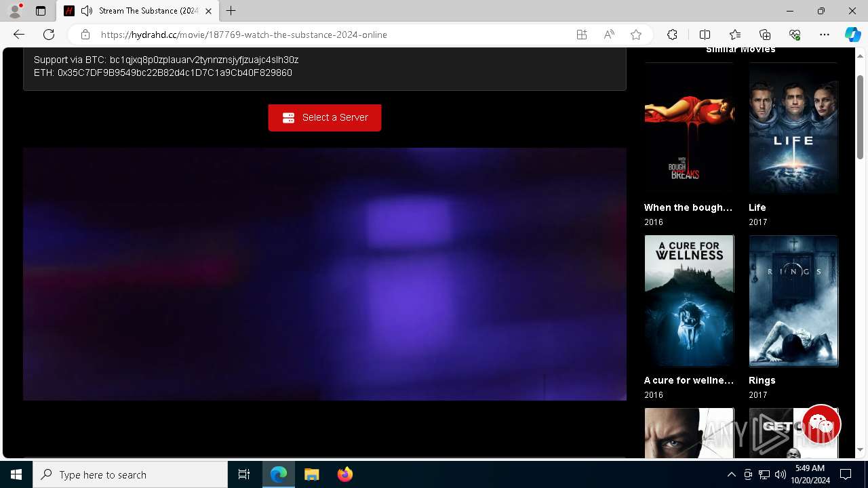The image size is (868, 488).
Task: Open the notification center
Action: click(x=846, y=474)
